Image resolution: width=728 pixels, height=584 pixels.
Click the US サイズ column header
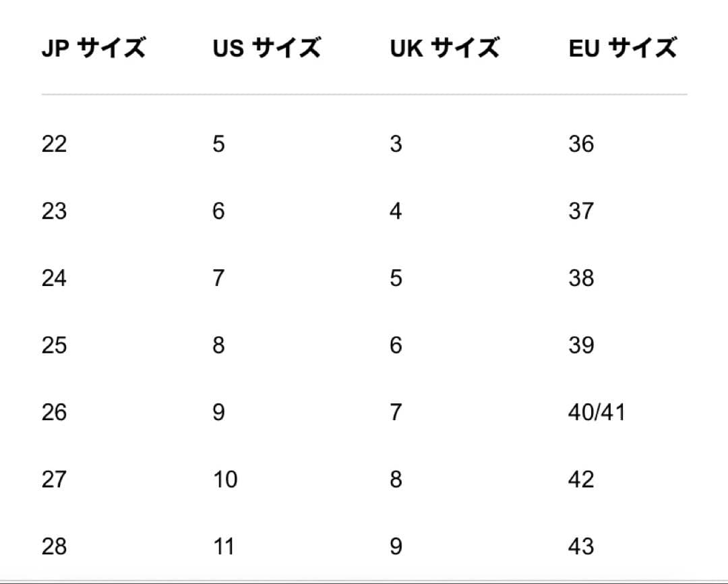tap(266, 49)
